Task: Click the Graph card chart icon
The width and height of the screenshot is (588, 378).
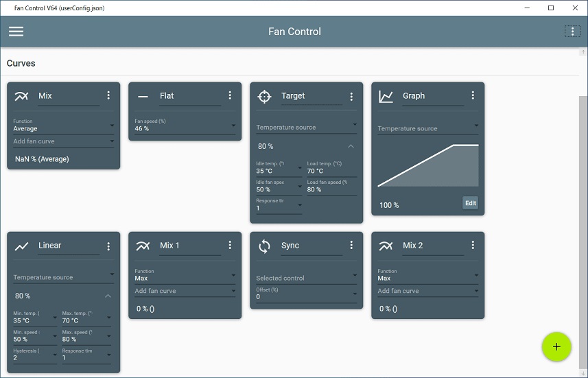Action: (x=386, y=96)
